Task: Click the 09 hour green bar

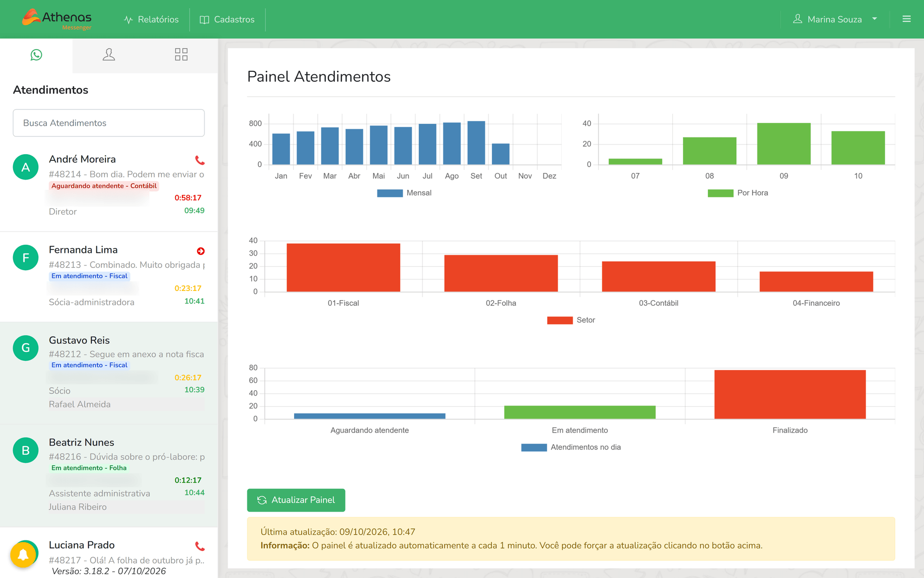Action: coord(784,144)
